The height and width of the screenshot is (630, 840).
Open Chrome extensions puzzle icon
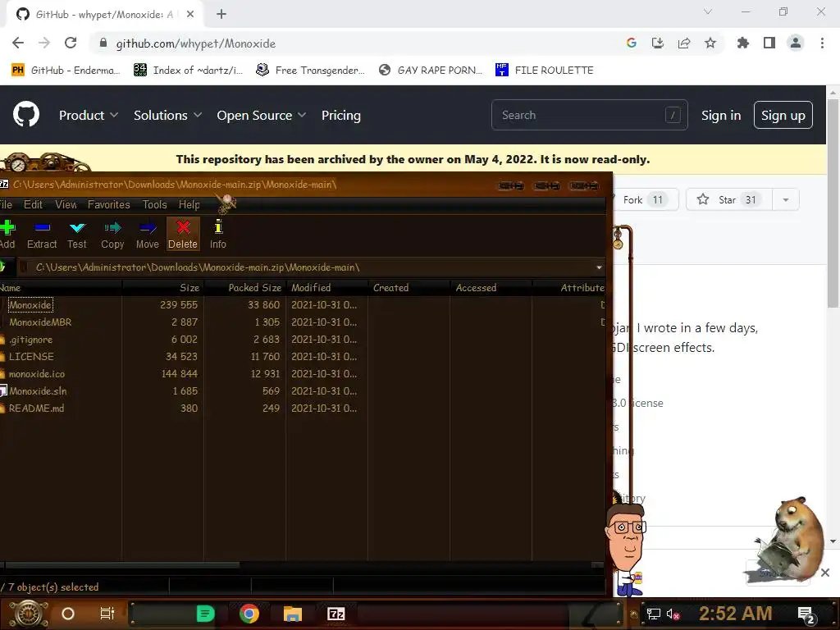[x=743, y=43]
